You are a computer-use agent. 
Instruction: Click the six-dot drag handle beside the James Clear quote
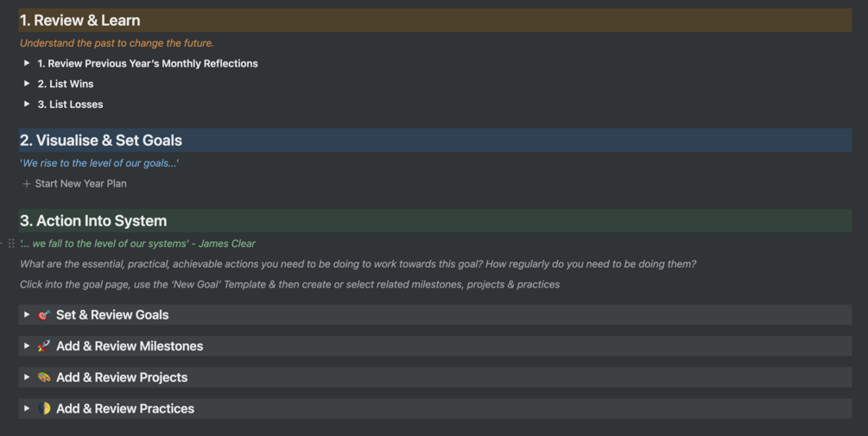[11, 243]
